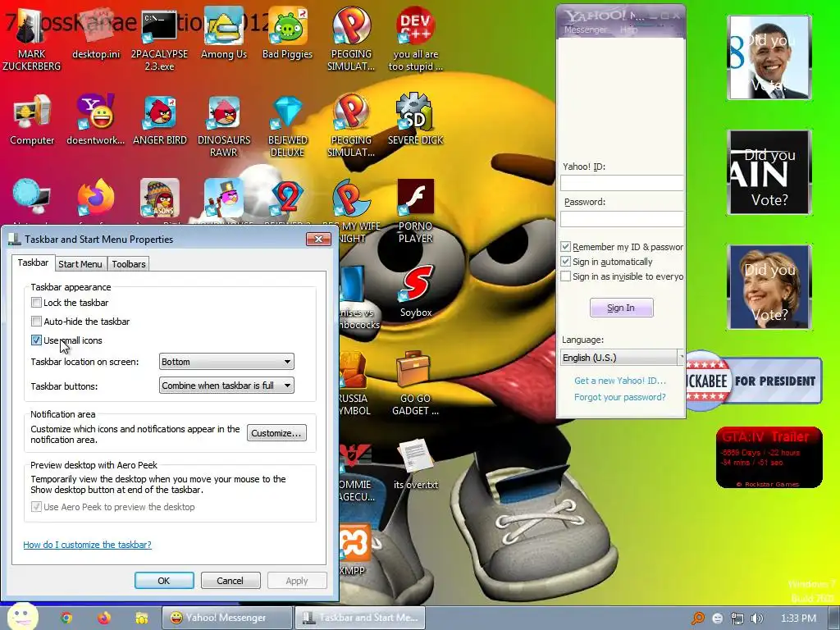The width and height of the screenshot is (840, 630).
Task: Enable Auto-hide the taskbar checkbox
Action: click(x=36, y=322)
